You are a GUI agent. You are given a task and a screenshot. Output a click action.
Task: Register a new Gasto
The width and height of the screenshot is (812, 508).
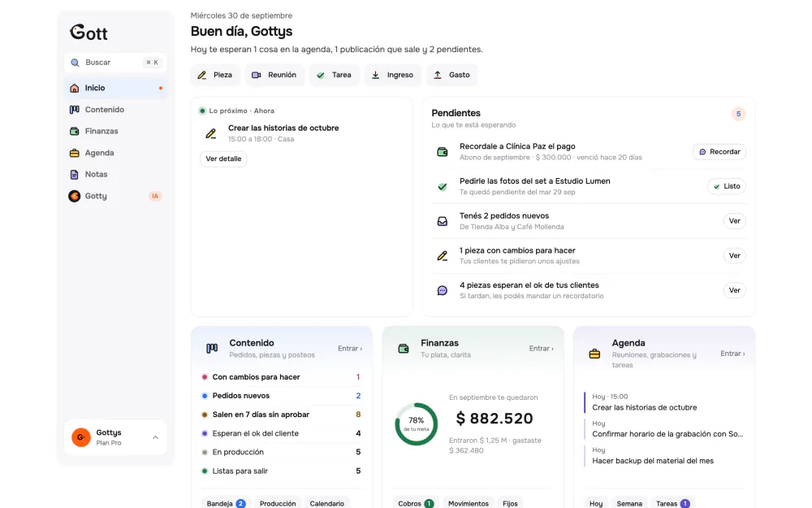click(451, 75)
